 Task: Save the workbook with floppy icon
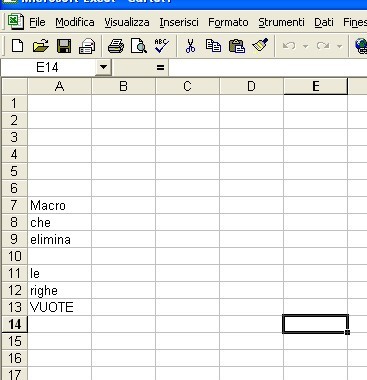coord(64,46)
